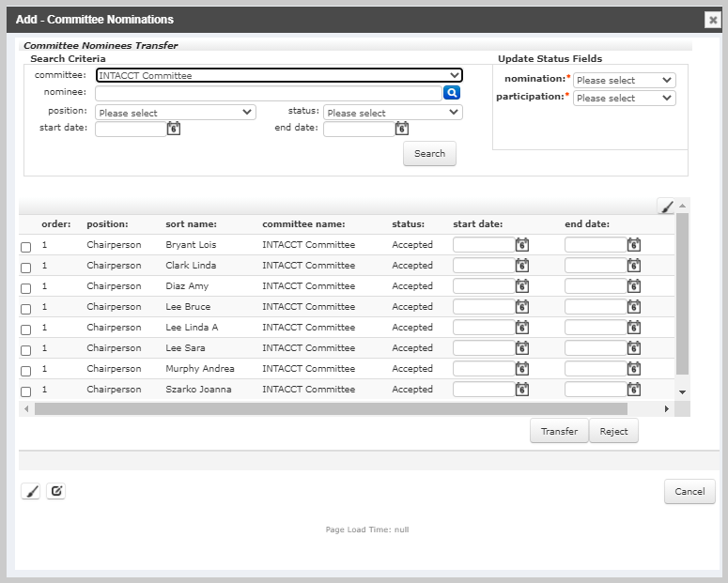Viewport: 728px width, 583px height.
Task: Click the bottom-left brush icon
Action: tap(31, 491)
